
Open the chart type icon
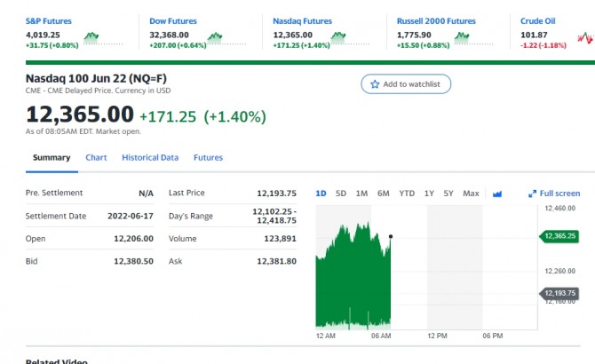pos(497,194)
